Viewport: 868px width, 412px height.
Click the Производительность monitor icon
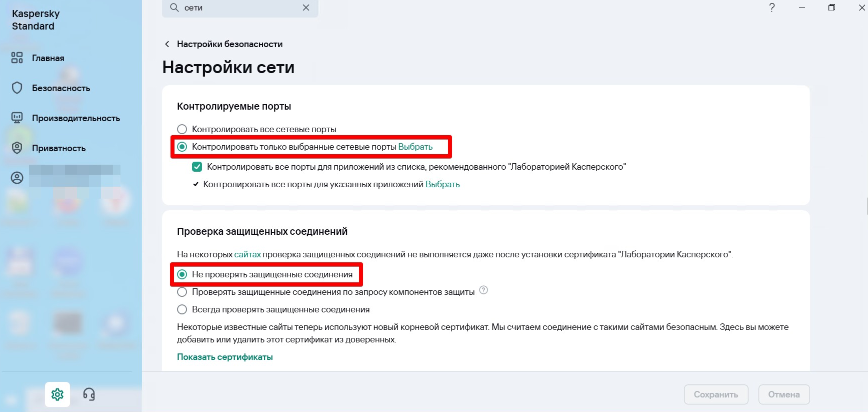click(x=17, y=118)
